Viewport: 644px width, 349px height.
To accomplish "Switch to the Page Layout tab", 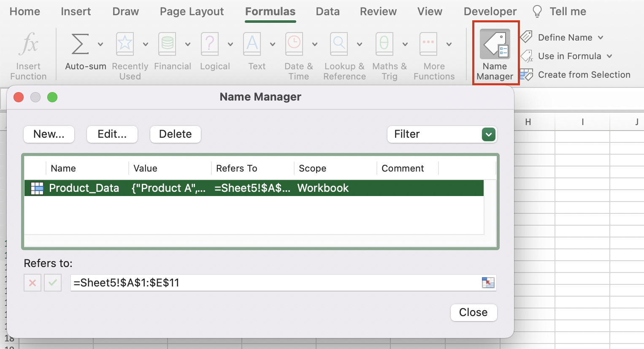I will [192, 11].
